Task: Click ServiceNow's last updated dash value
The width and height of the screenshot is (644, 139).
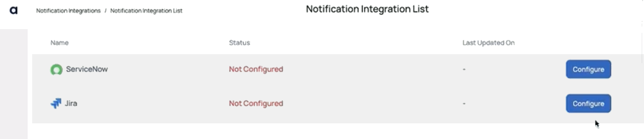Action: 464,69
